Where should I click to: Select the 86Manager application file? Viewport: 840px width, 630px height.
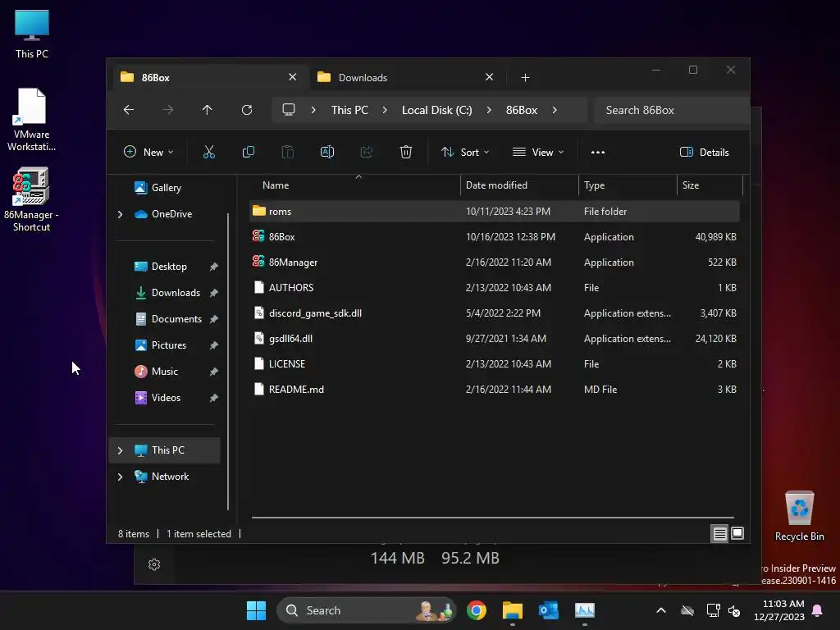point(495,262)
